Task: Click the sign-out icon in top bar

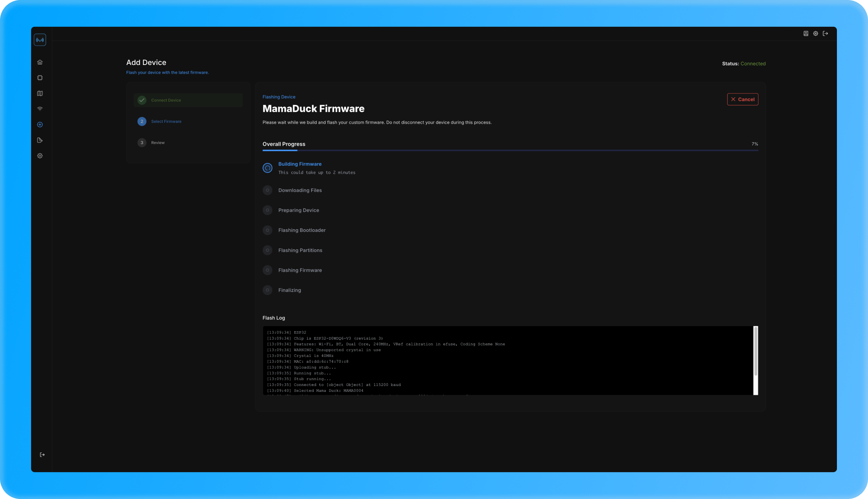Action: coord(826,33)
